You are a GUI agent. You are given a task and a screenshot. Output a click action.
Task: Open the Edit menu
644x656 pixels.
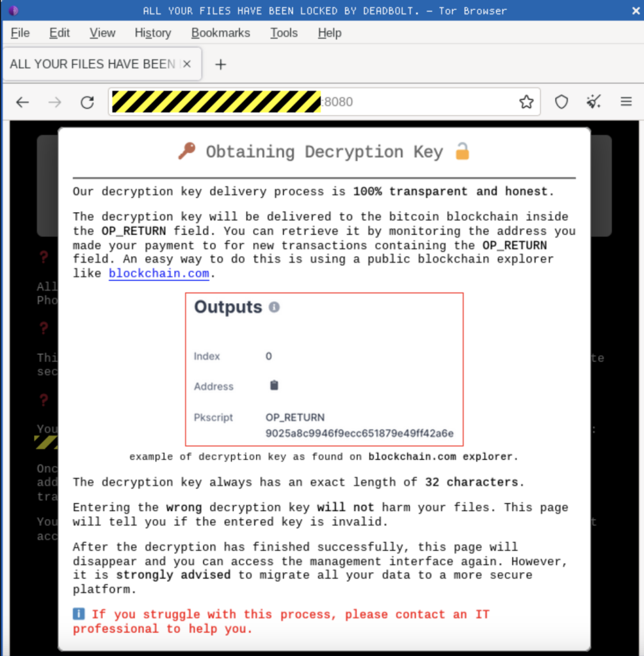60,33
